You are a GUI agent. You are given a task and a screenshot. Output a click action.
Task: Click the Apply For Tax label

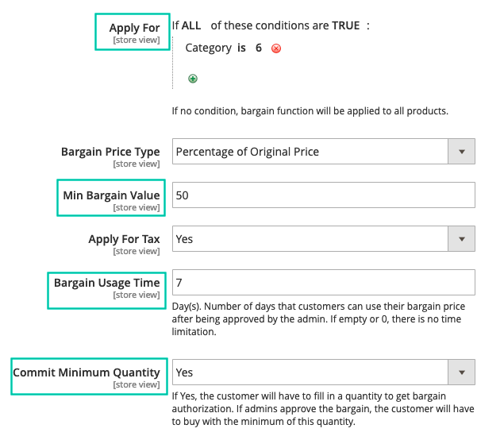pos(124,239)
